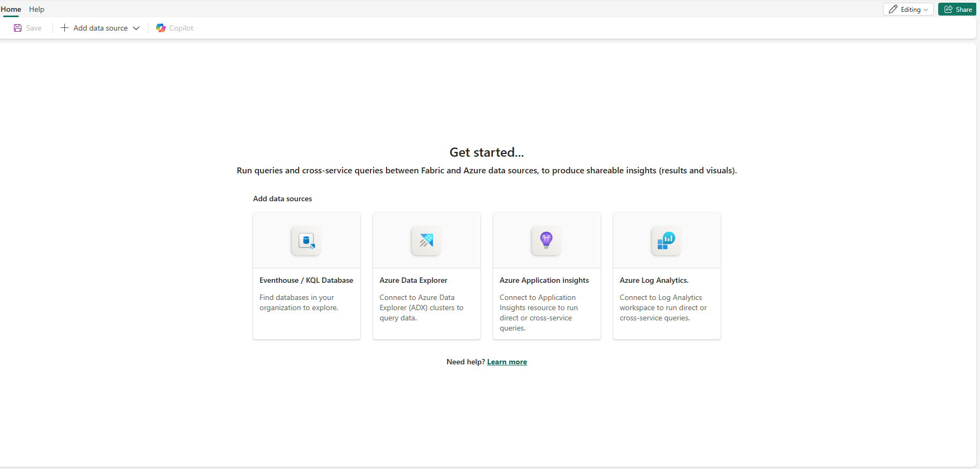Click the Save text label

click(34, 28)
